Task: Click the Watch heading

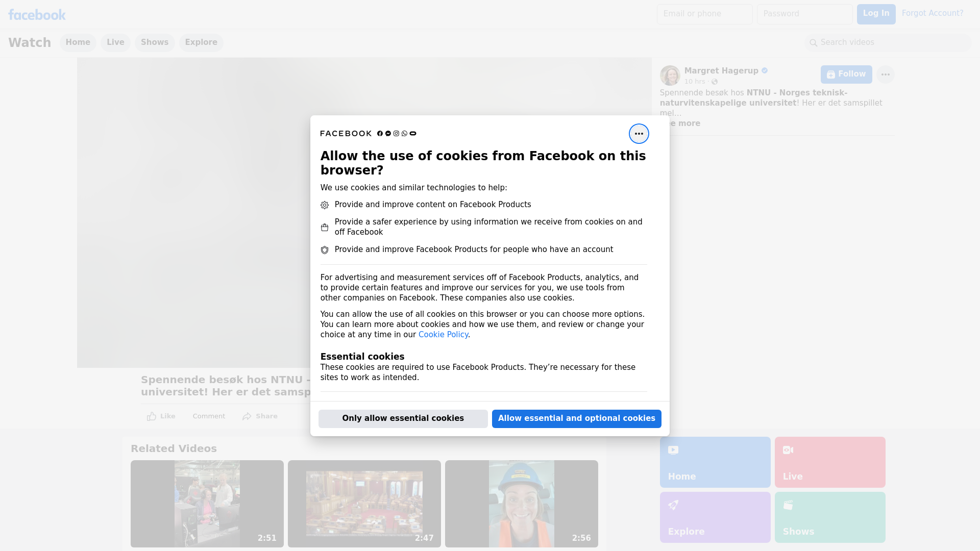Action: (x=30, y=43)
